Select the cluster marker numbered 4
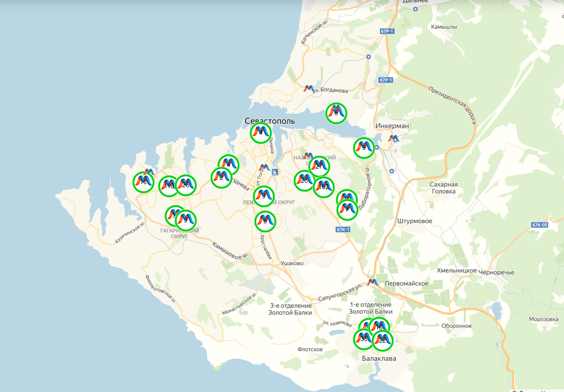 pyautogui.click(x=228, y=165)
